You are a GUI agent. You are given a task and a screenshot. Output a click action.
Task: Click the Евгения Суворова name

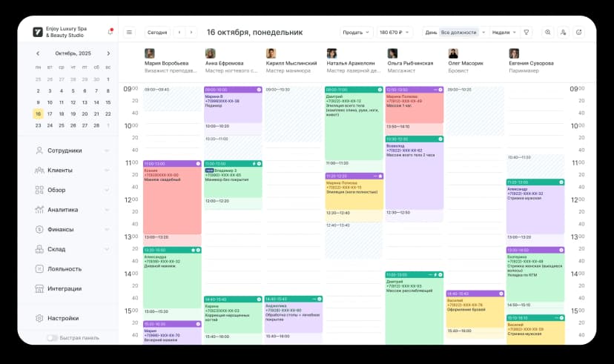(x=531, y=63)
